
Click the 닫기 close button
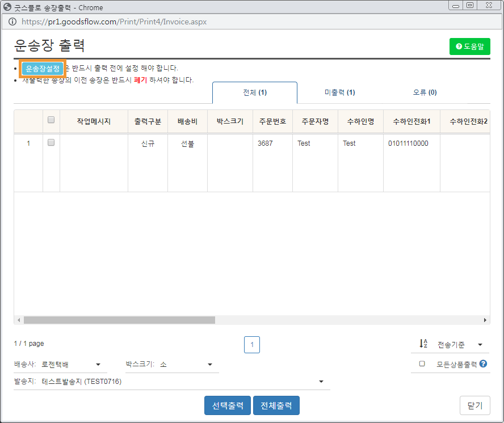(474, 405)
